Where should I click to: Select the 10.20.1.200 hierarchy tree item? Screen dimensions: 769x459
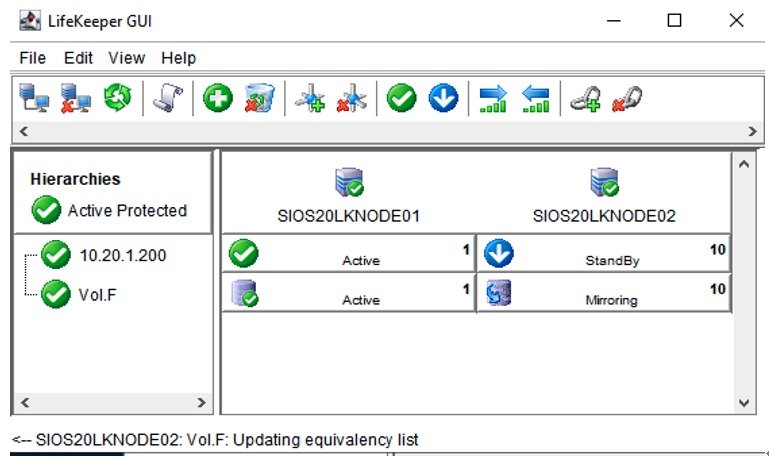[123, 255]
